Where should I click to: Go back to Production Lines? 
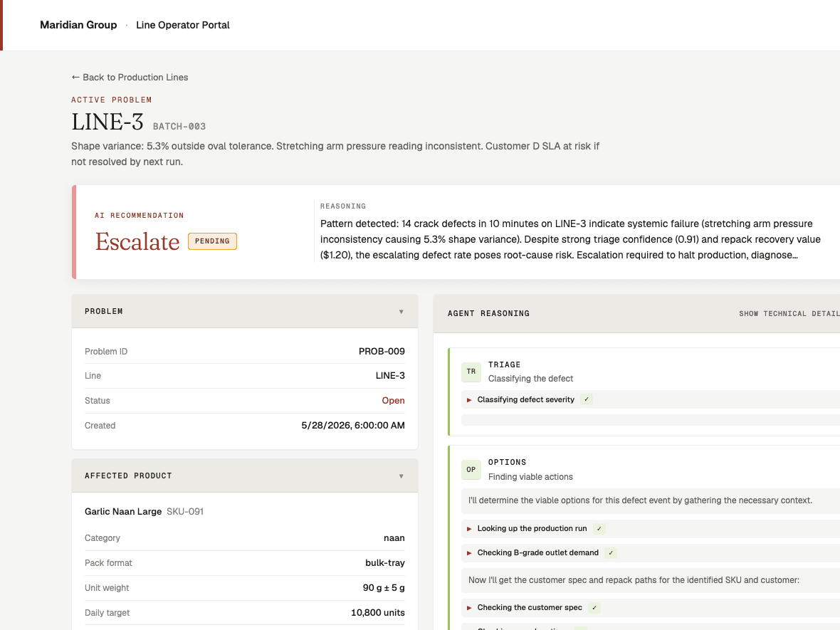point(130,77)
